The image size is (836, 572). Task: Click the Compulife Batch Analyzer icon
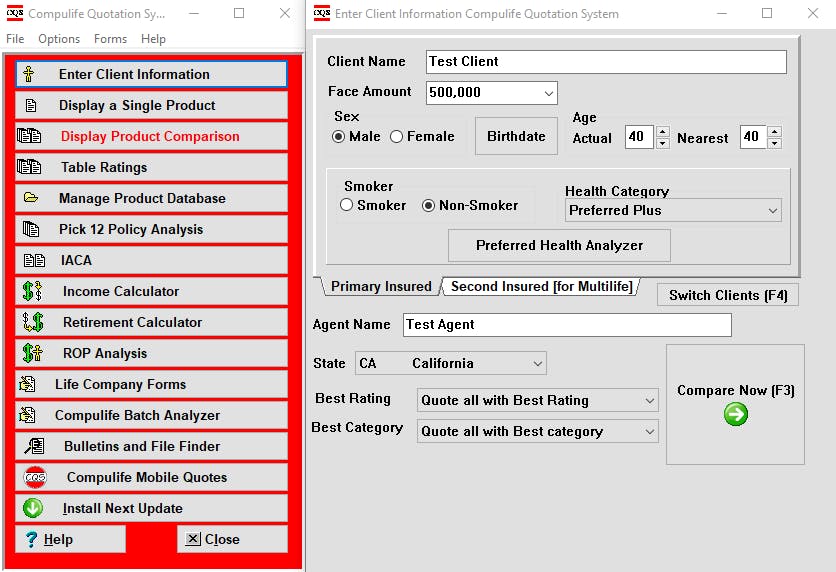27,415
